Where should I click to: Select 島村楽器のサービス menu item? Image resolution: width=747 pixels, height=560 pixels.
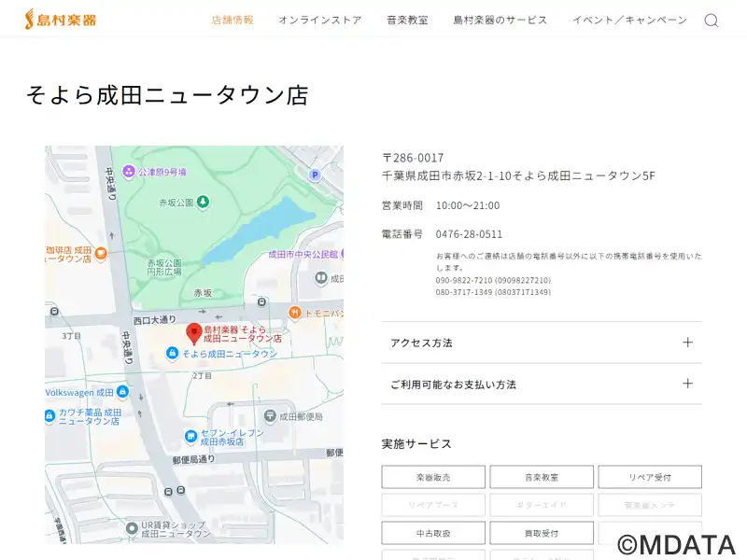click(500, 20)
